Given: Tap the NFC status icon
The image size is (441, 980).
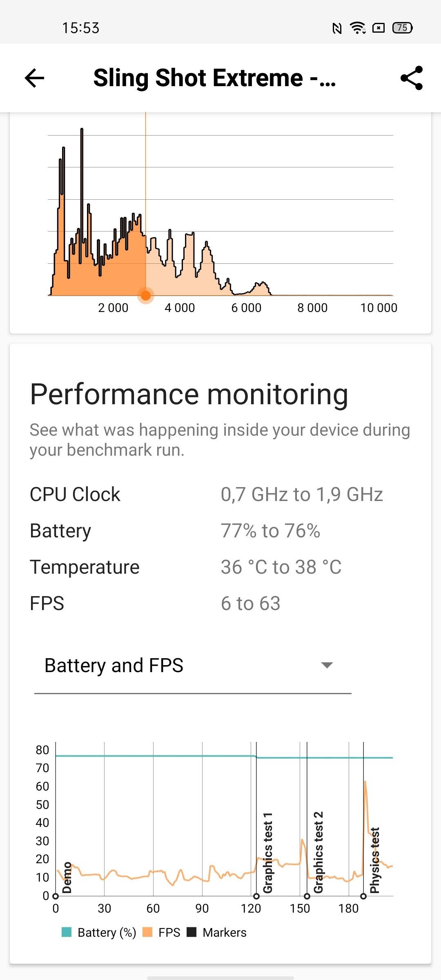Looking at the screenshot, I should [337, 28].
